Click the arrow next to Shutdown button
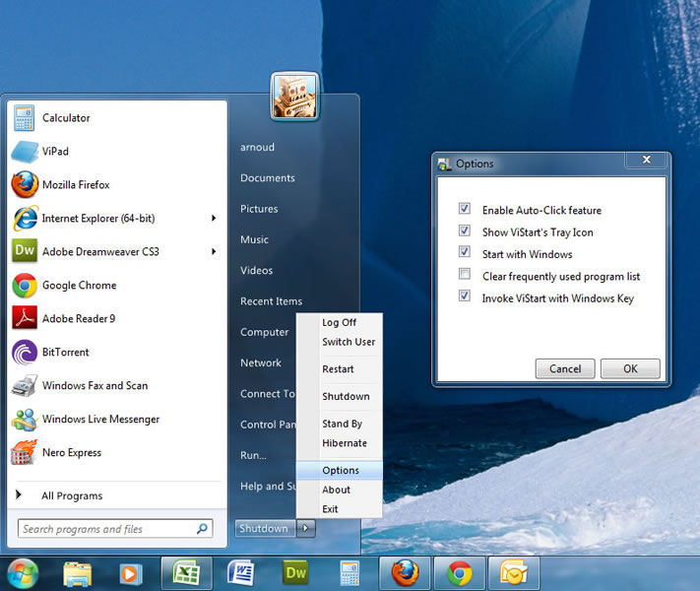Viewport: 700px width, 591px height. (x=306, y=529)
